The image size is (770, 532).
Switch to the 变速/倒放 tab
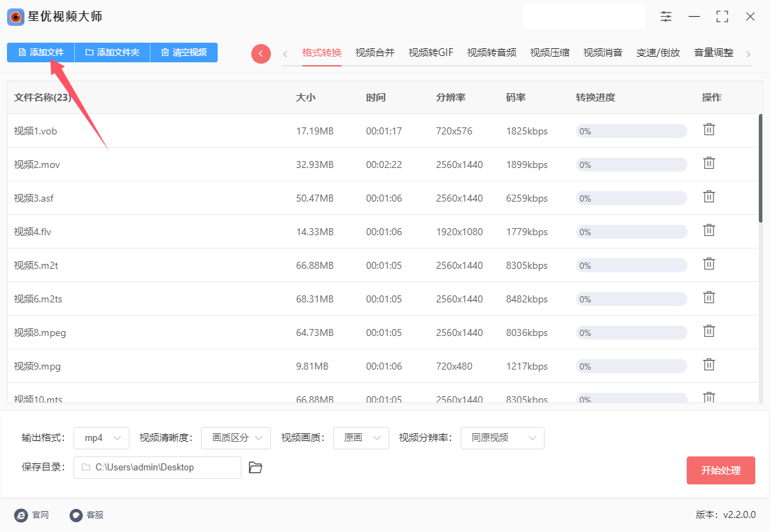coord(658,52)
